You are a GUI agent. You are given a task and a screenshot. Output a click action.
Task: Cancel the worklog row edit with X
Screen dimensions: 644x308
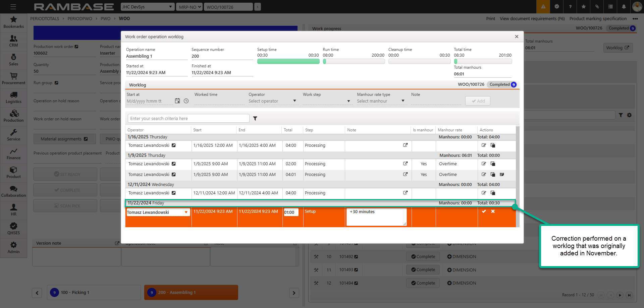(x=493, y=211)
